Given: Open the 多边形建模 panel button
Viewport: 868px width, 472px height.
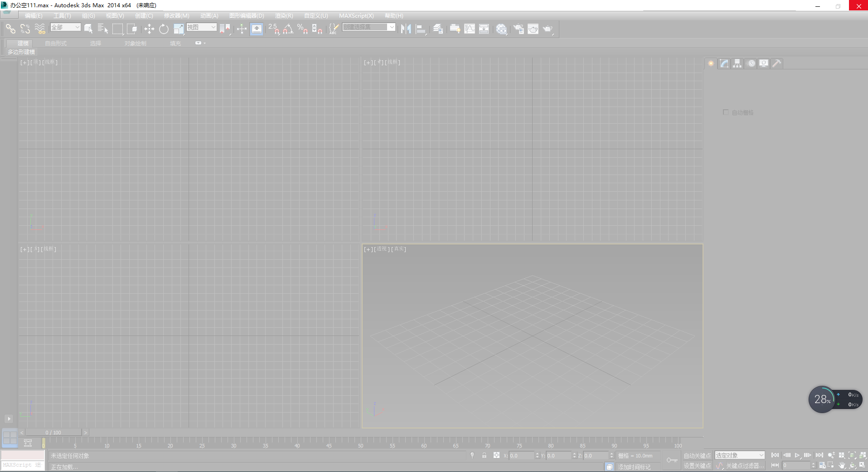Looking at the screenshot, I should (x=21, y=52).
